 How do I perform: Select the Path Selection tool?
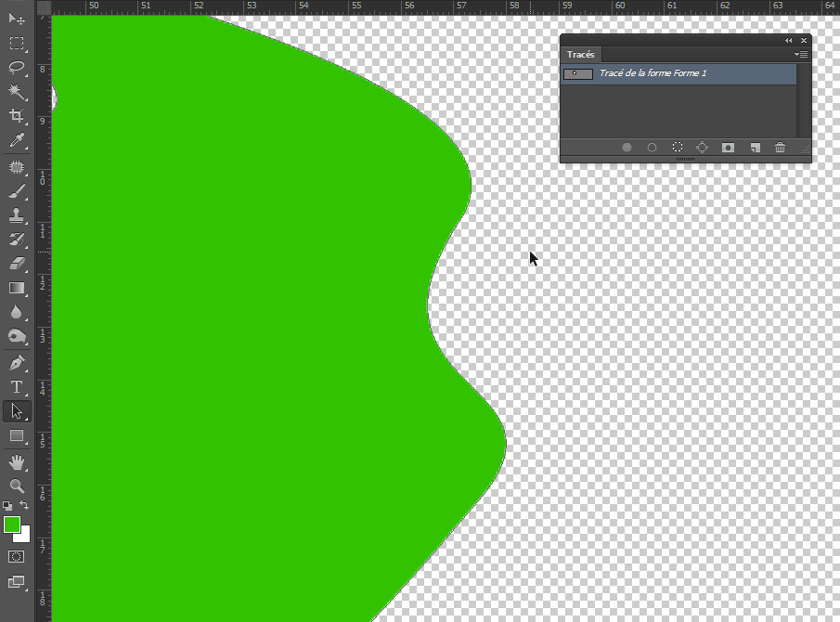point(17,411)
